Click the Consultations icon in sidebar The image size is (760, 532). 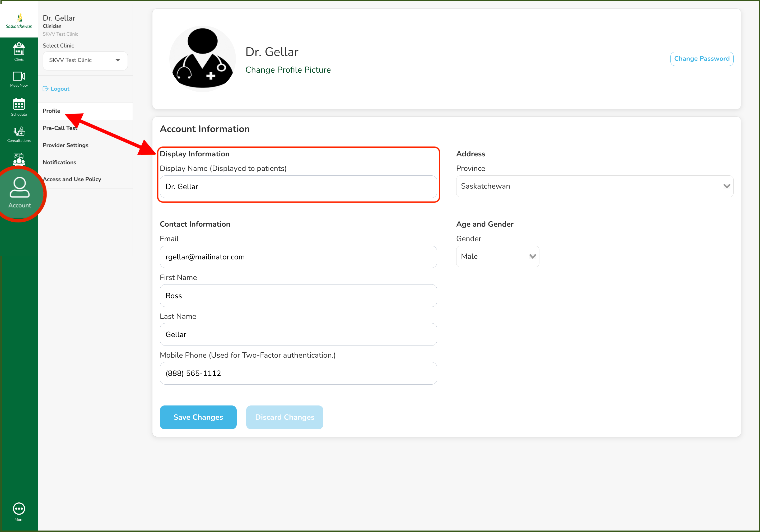(x=19, y=133)
